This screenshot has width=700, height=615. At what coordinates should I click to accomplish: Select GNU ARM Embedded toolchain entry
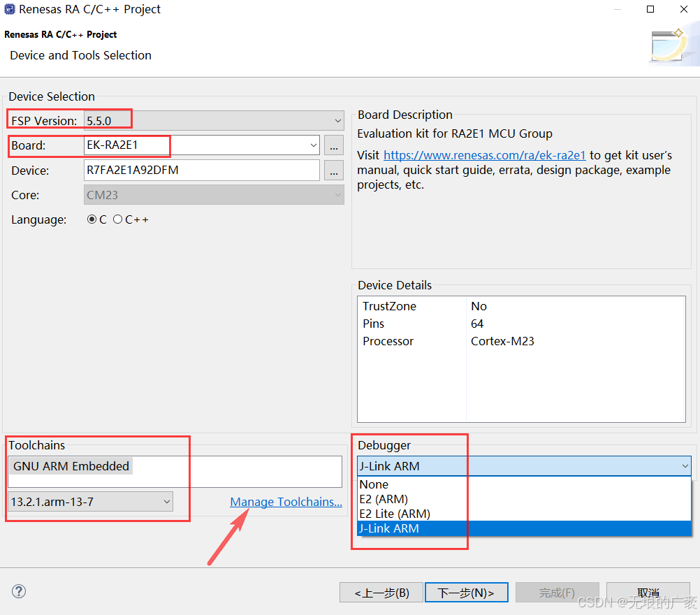coord(71,466)
